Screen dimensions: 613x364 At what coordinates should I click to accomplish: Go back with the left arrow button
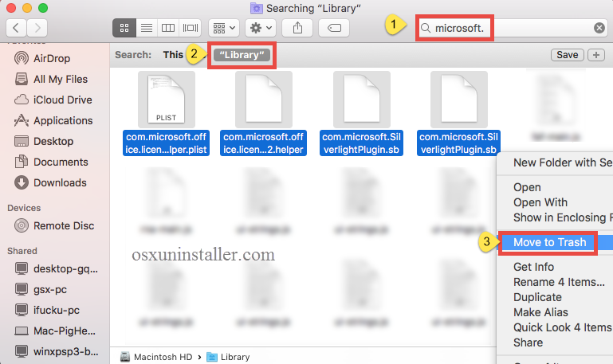(17, 28)
